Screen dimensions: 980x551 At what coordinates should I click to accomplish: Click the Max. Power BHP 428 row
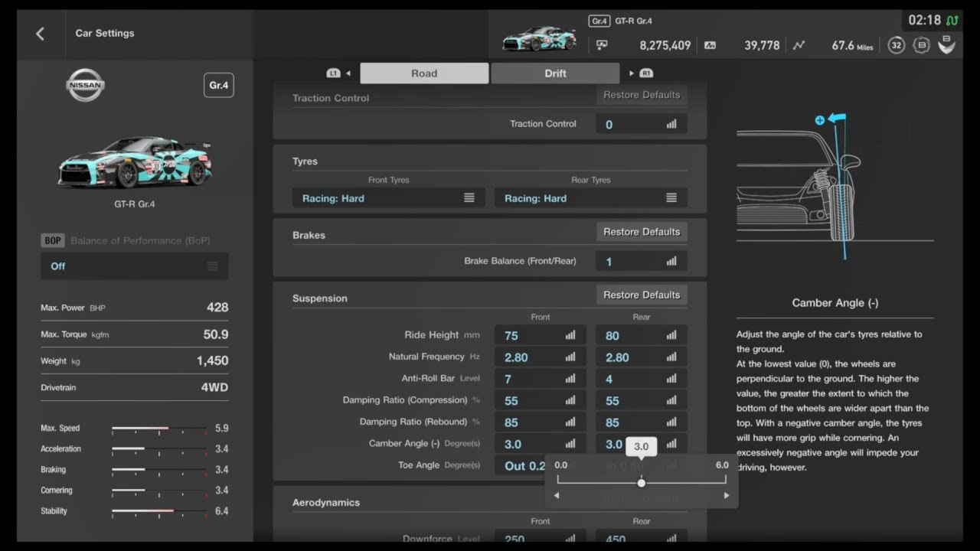point(135,308)
